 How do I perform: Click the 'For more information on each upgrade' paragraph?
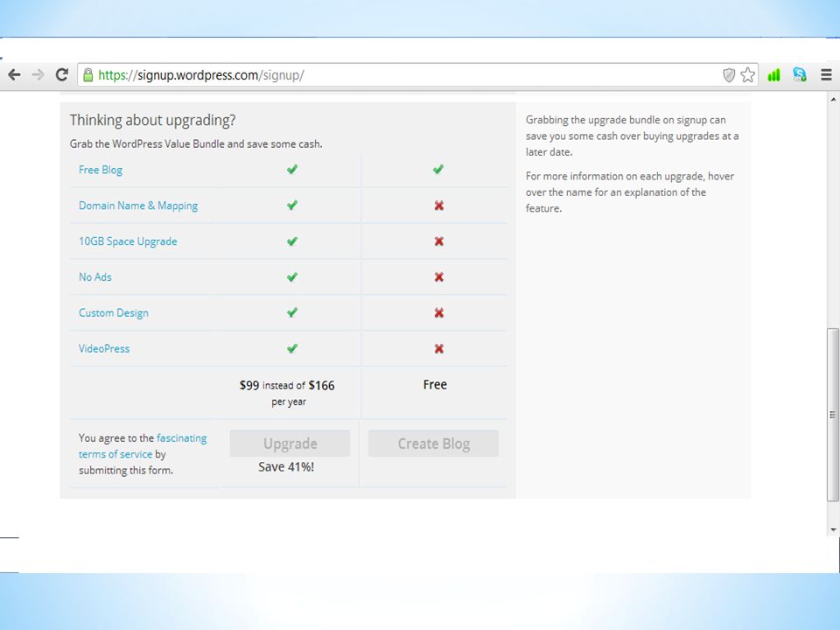coord(630,192)
